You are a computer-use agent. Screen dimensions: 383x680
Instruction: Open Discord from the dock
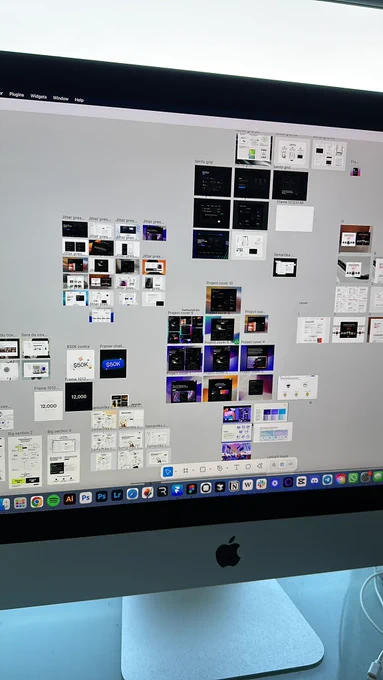(314, 481)
